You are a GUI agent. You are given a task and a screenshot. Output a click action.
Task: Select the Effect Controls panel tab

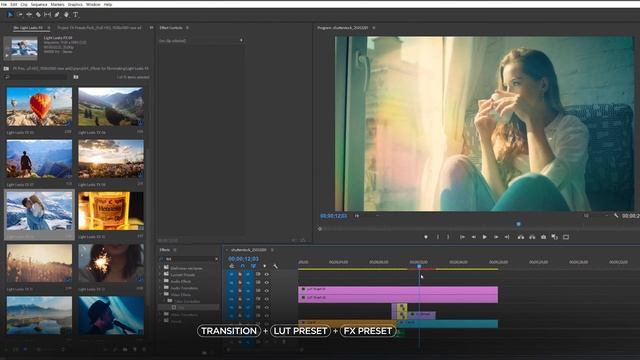click(x=171, y=28)
